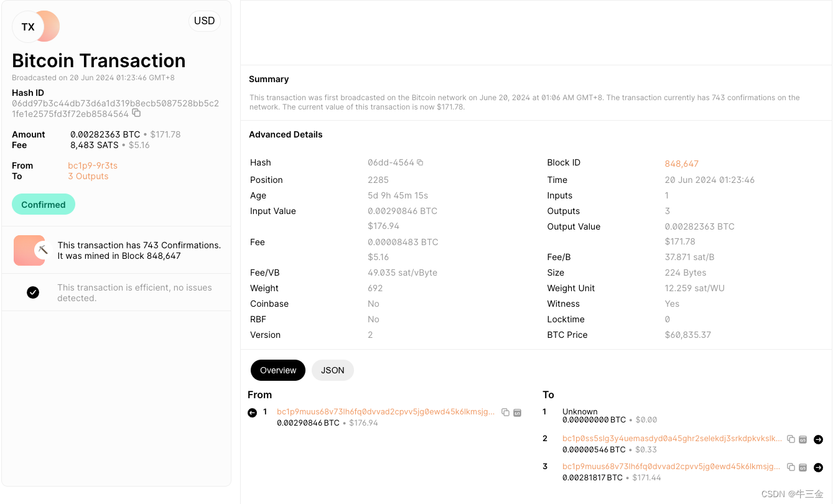Click the black checkmark efficiency icon

coord(33,292)
